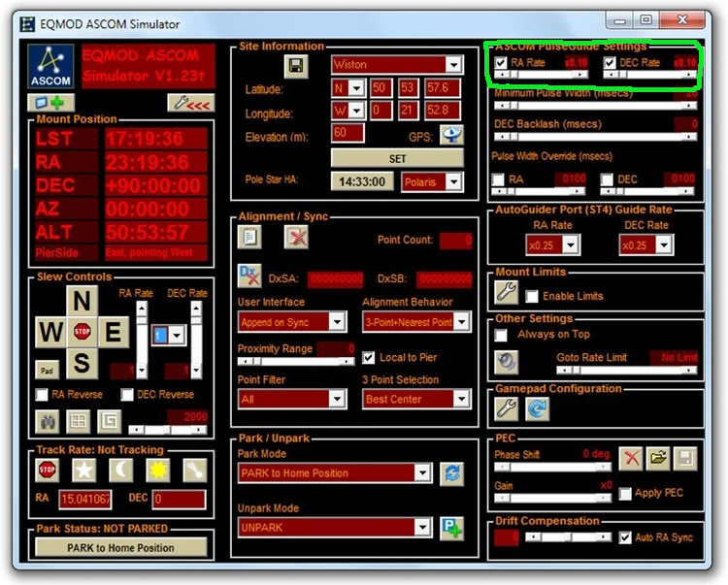This screenshot has height=585, width=728.
Task: Load PEC file with folder icon
Action: point(658,459)
